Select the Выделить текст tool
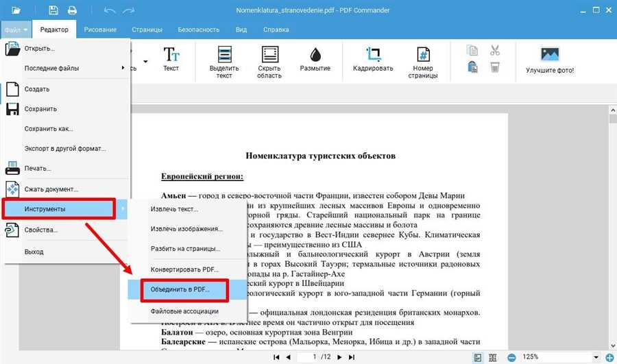The height and width of the screenshot is (364, 617). pos(224,62)
